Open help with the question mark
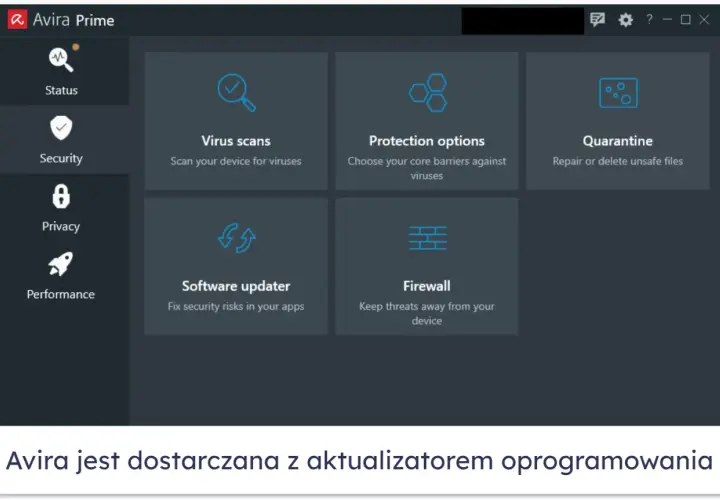Image resolution: width=720 pixels, height=500 pixels. (x=649, y=19)
